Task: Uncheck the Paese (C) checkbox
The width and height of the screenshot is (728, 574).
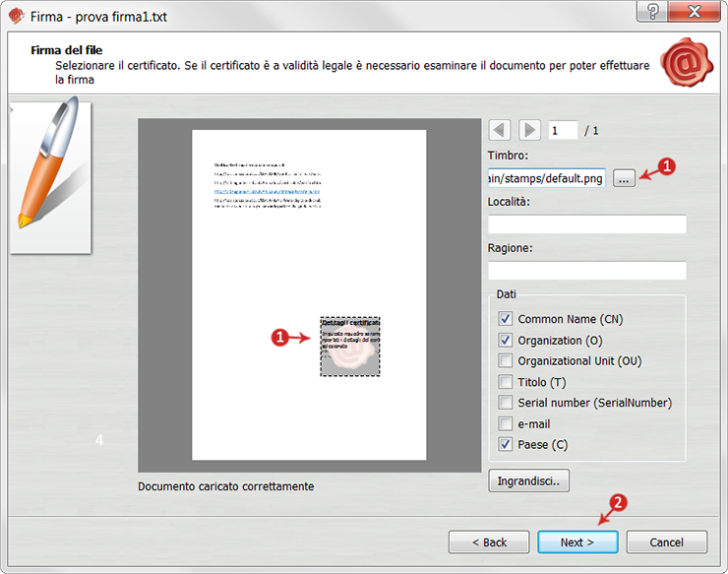Action: pyautogui.click(x=506, y=445)
